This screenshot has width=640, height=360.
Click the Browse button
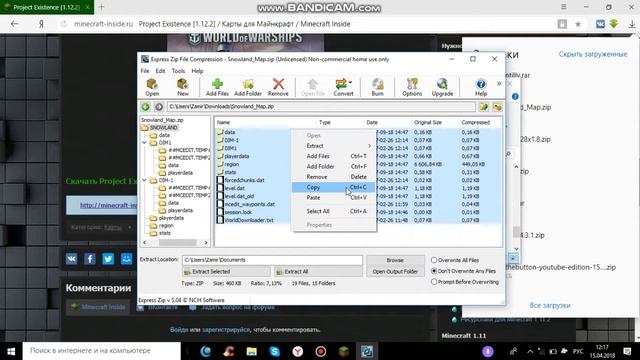[x=395, y=260]
